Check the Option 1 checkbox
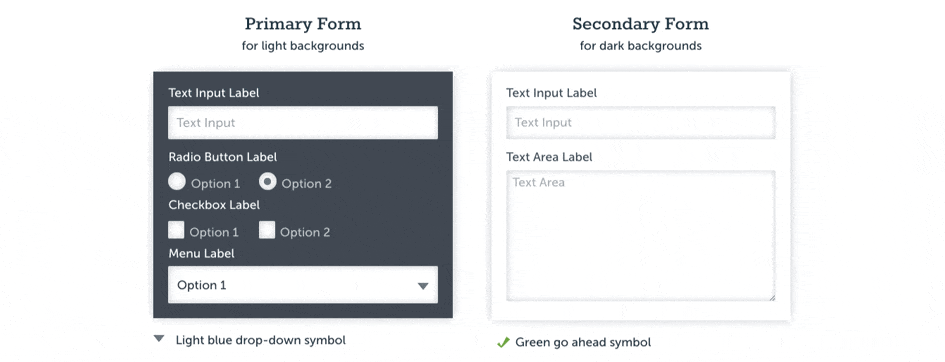Viewport: 945px width, 362px height. 176,230
